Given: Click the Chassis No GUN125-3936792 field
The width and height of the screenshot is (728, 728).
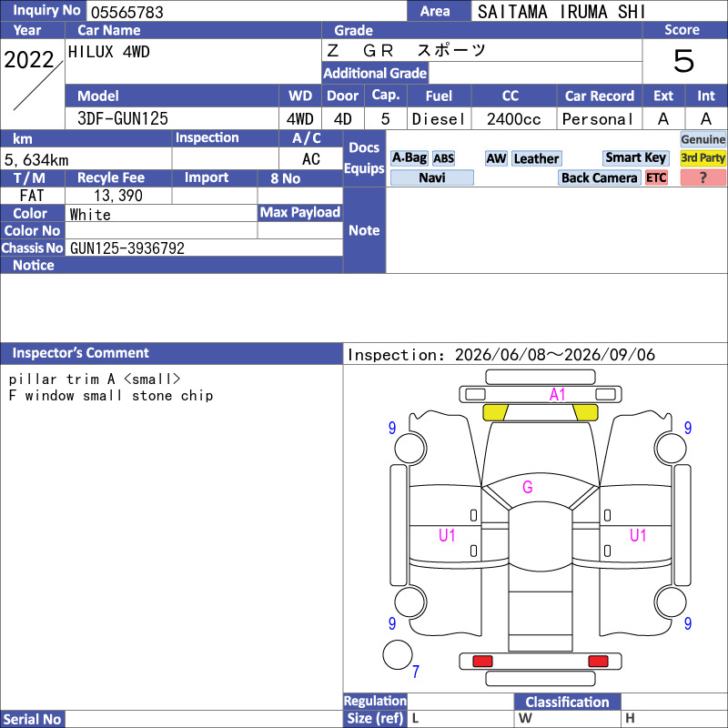Looking at the screenshot, I should click(204, 248).
